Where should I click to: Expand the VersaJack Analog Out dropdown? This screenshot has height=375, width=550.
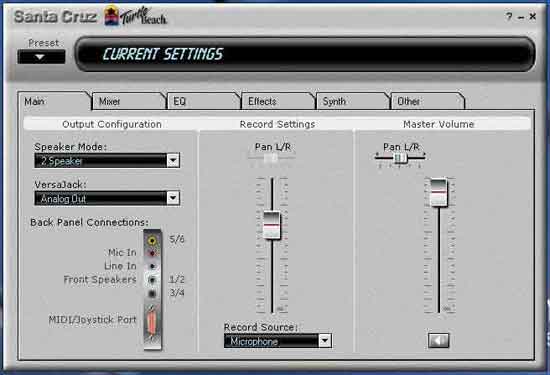[x=173, y=198]
